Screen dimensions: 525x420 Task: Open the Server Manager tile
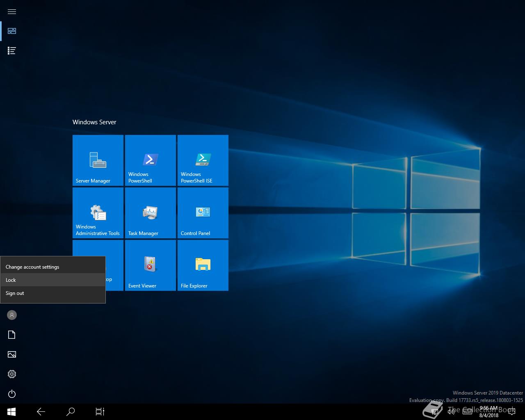coord(98,160)
